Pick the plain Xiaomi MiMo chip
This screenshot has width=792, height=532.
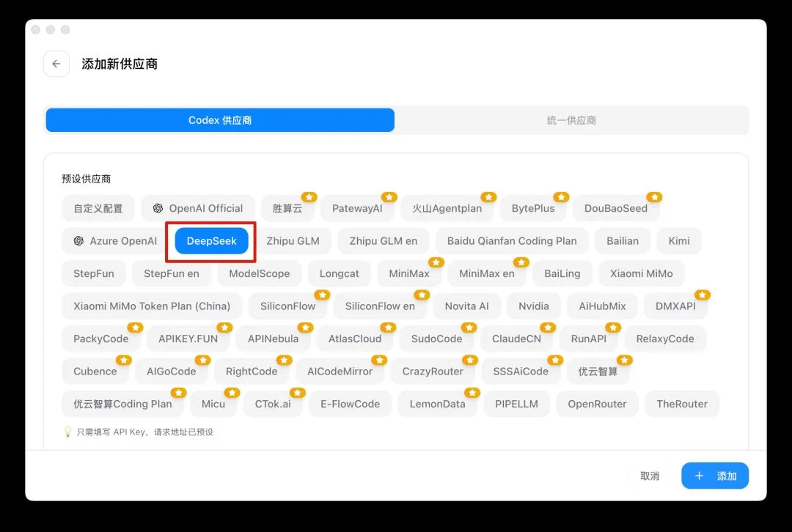tap(641, 273)
